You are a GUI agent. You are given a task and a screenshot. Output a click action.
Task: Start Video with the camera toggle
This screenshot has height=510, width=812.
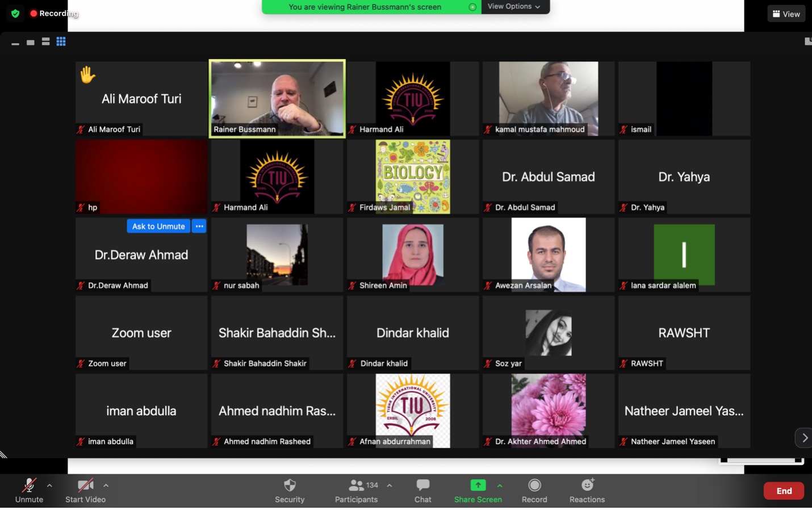pyautogui.click(x=85, y=491)
